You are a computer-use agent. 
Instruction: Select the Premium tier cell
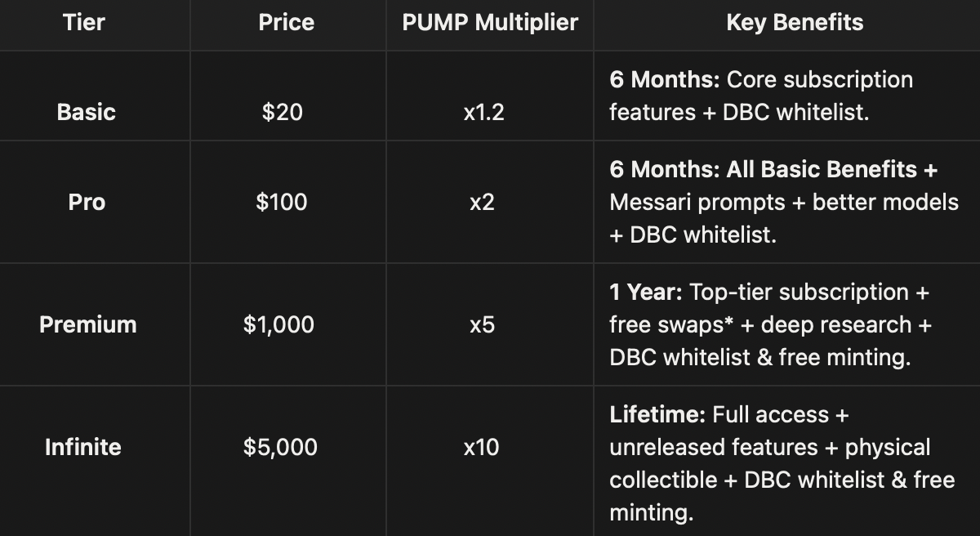[87, 324]
